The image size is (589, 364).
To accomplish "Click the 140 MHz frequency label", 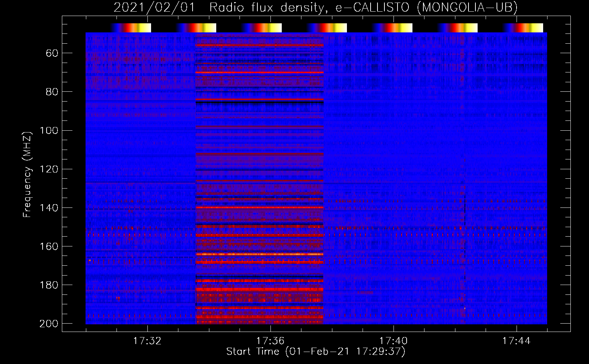I will pos(49,208).
